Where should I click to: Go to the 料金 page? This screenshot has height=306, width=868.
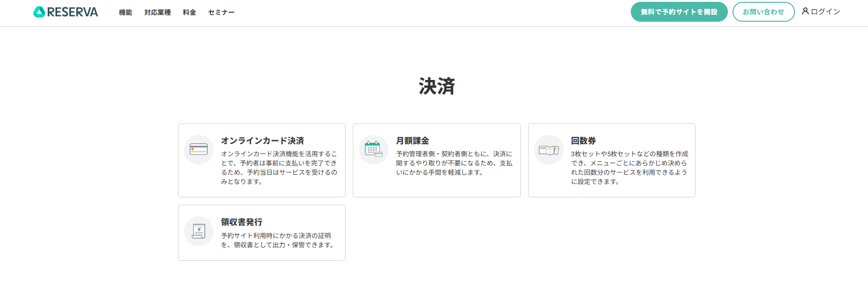pyautogui.click(x=189, y=12)
